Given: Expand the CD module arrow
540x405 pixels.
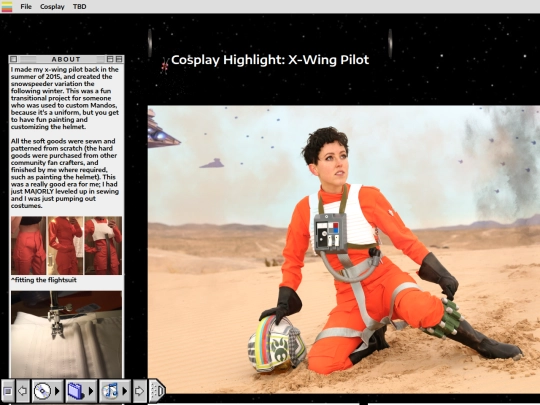Looking at the screenshot, I should [x=57, y=391].
